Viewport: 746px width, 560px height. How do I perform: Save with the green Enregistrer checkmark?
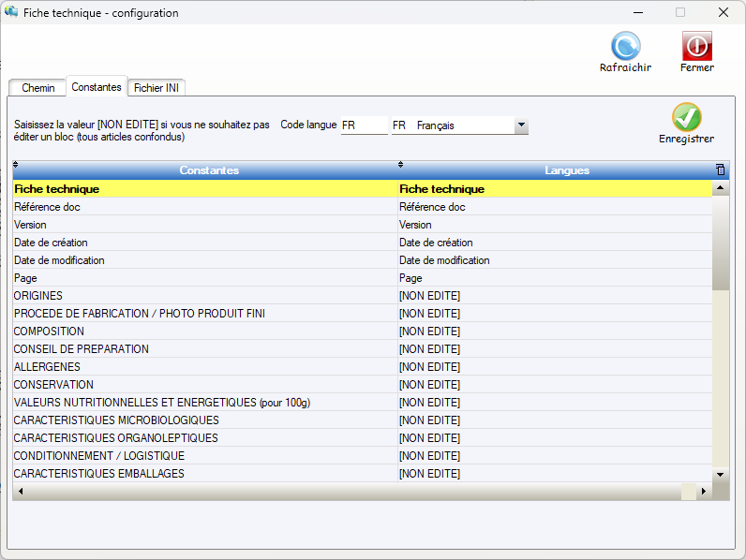point(686,117)
